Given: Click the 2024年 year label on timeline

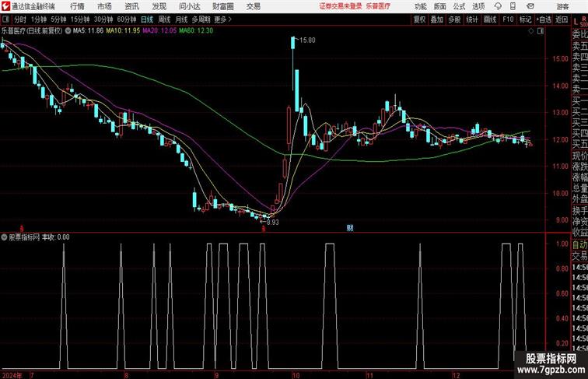Looking at the screenshot, I should point(12,375).
